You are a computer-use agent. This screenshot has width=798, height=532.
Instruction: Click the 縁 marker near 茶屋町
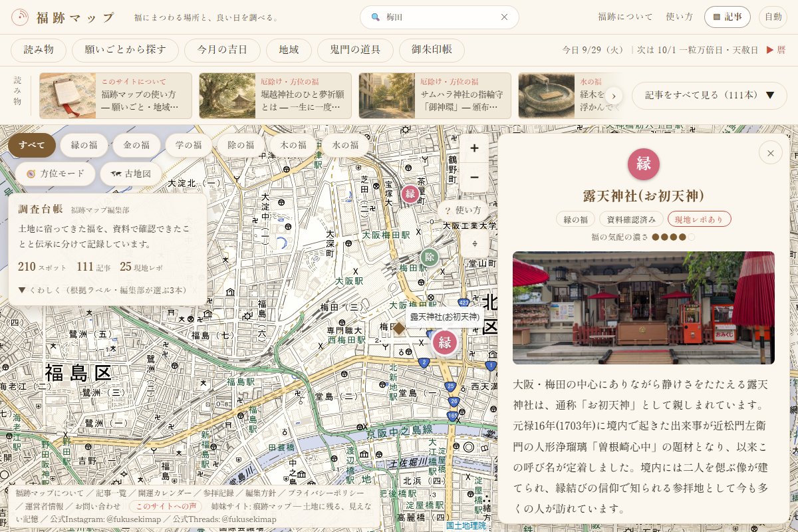click(x=410, y=194)
